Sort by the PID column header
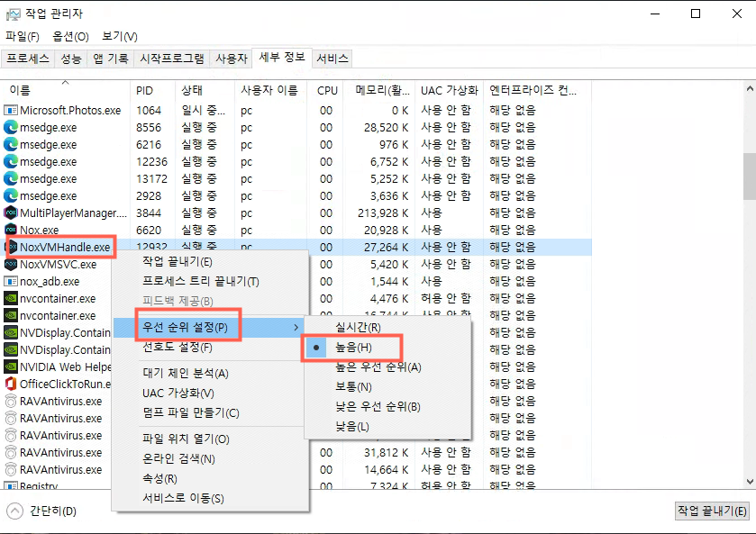Image resolution: width=756 pixels, height=534 pixels. [152, 90]
